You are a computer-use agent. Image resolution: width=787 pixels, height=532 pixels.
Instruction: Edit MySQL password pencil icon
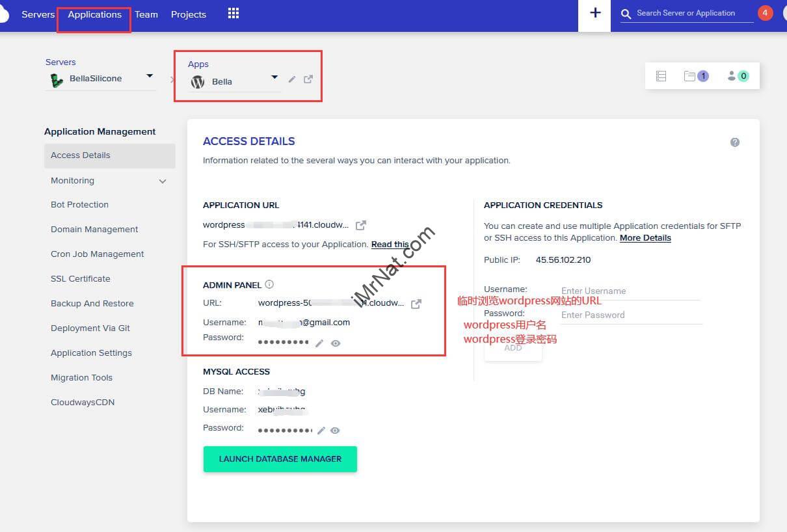click(321, 431)
